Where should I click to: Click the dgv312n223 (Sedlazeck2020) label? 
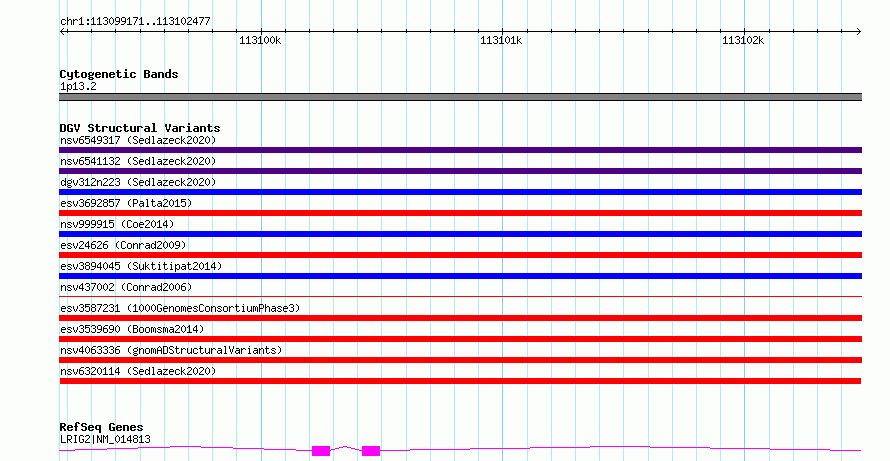click(138, 182)
